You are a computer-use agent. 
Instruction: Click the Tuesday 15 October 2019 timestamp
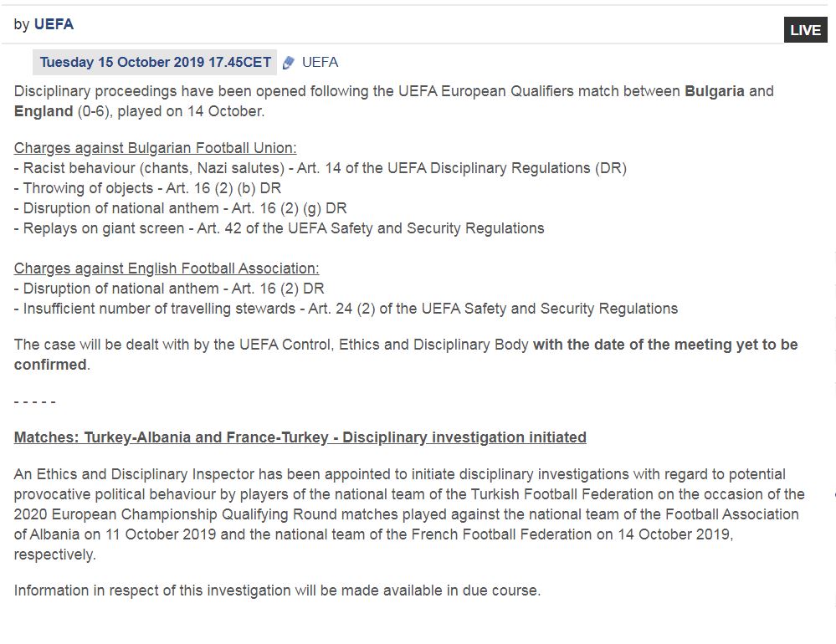point(156,63)
